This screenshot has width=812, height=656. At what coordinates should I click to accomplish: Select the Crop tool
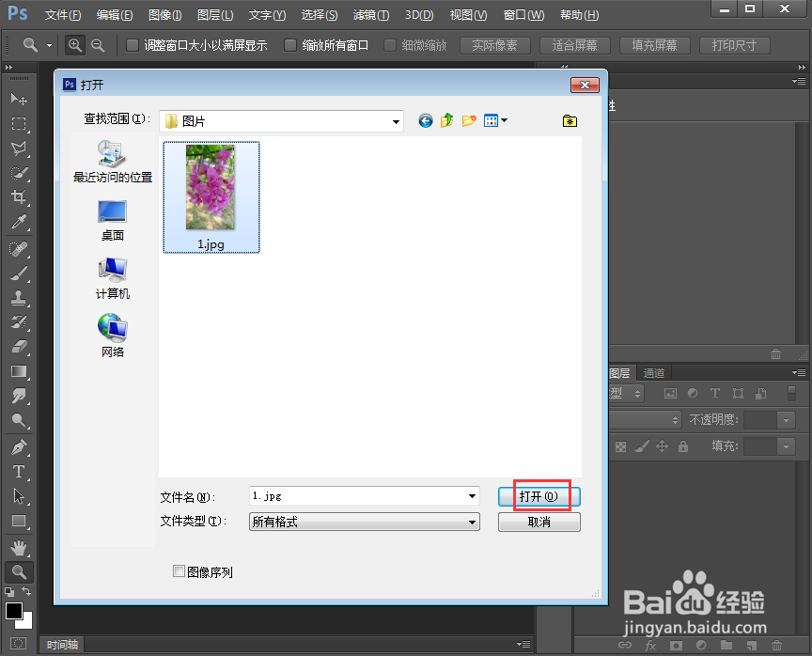point(20,197)
